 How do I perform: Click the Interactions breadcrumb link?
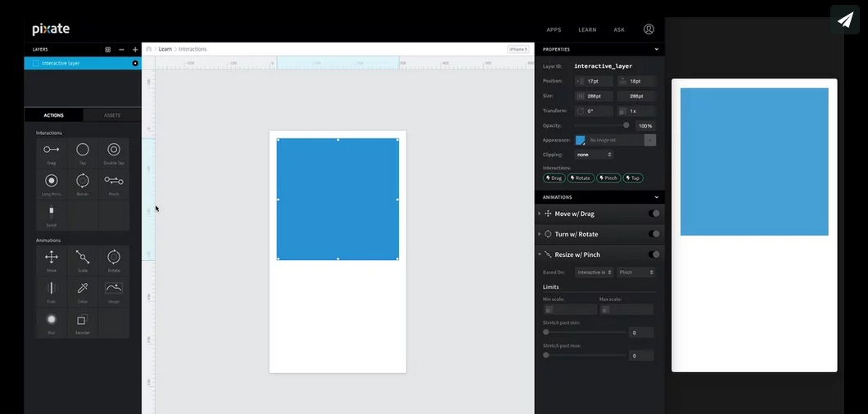[x=192, y=49]
